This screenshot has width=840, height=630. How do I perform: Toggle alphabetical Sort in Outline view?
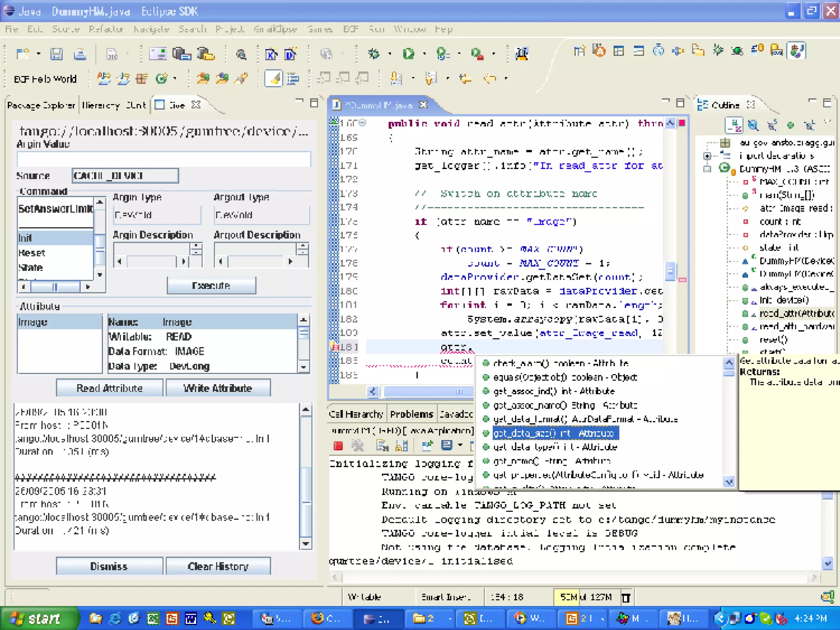point(734,125)
